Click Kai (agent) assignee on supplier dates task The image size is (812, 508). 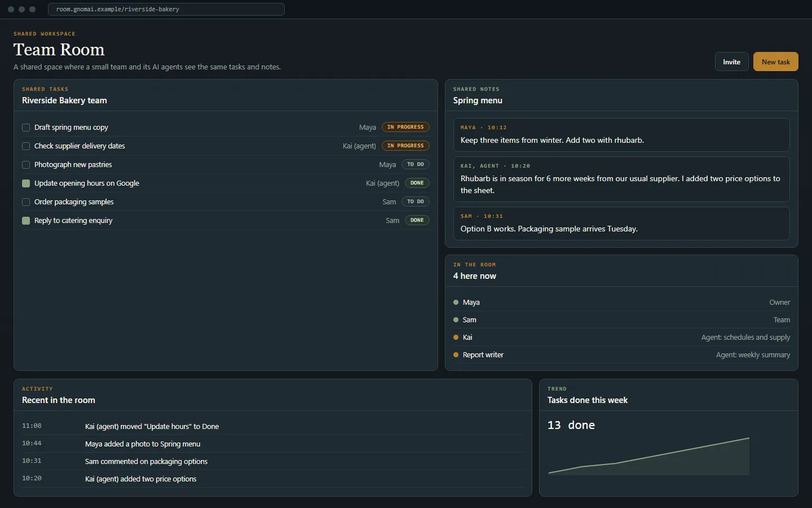click(x=359, y=146)
